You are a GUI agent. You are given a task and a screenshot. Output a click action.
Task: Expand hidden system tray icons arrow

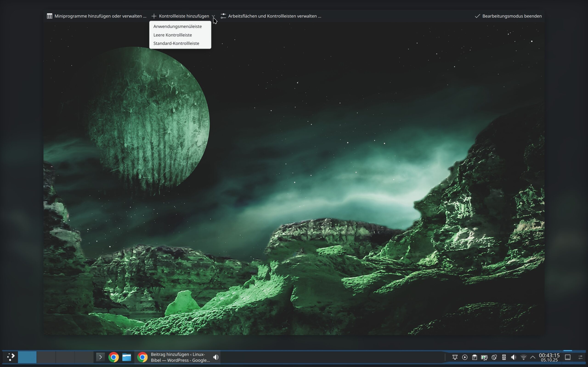533,357
